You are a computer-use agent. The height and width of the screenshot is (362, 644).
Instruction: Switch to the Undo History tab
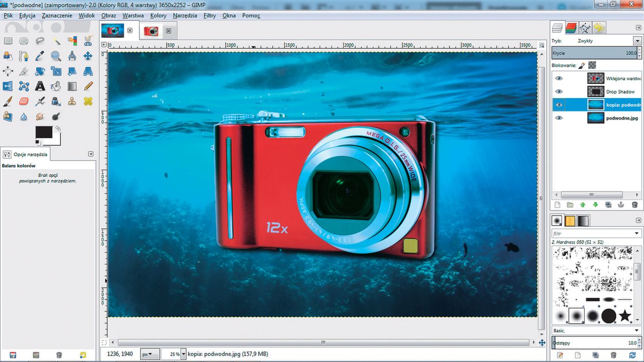tap(599, 28)
